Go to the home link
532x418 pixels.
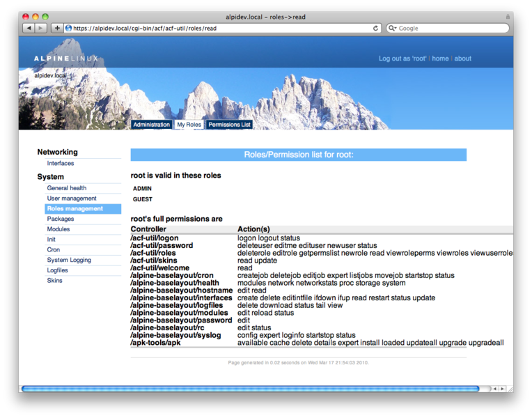[x=440, y=59]
